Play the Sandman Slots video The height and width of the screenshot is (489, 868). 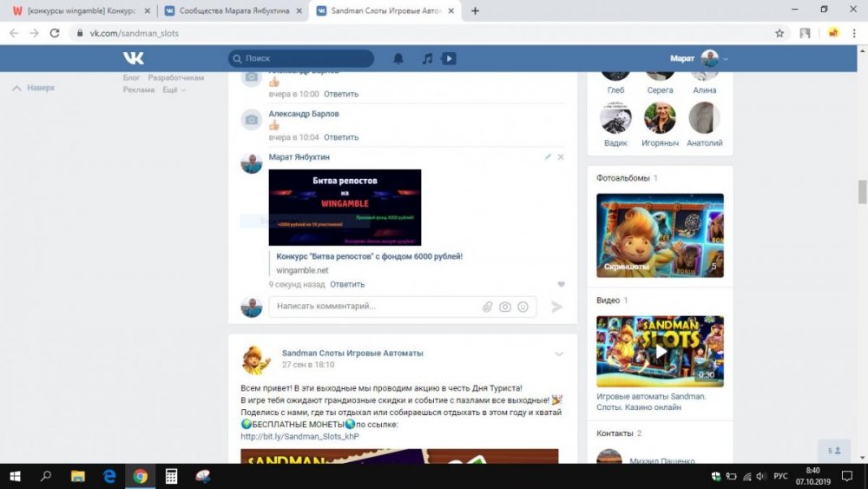pyautogui.click(x=660, y=352)
